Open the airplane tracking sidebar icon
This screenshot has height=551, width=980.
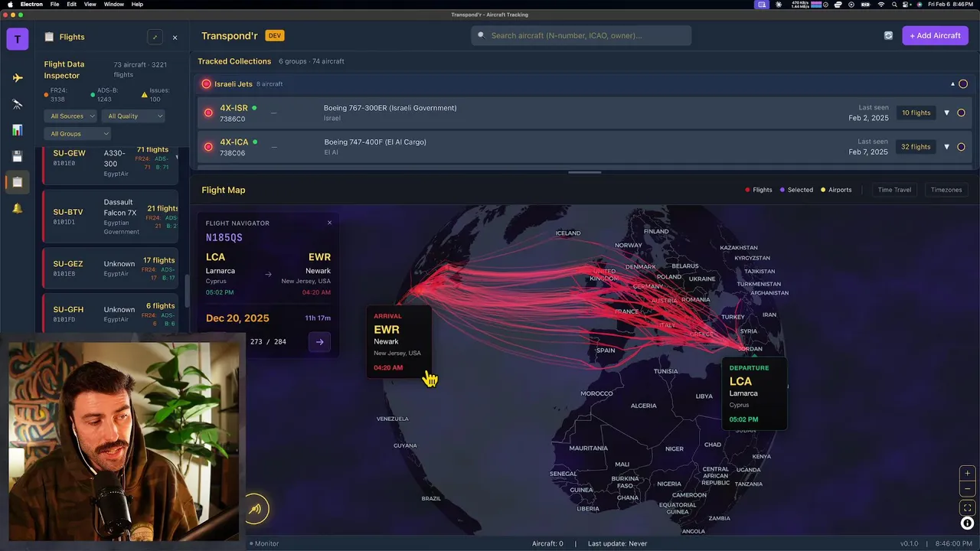[x=18, y=77]
